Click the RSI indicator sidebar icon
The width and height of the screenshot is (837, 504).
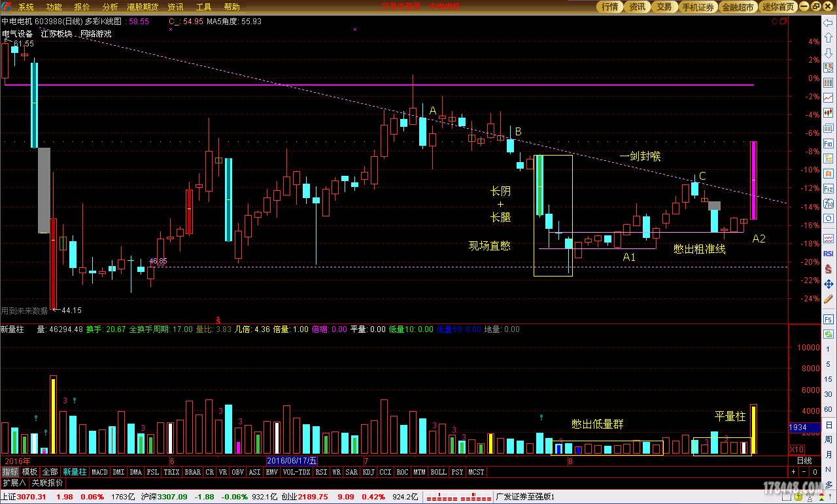pos(828,253)
